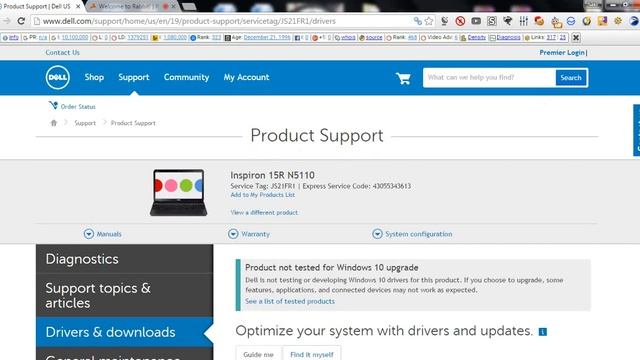Click the Order Status cart icon

pyautogui.click(x=53, y=106)
